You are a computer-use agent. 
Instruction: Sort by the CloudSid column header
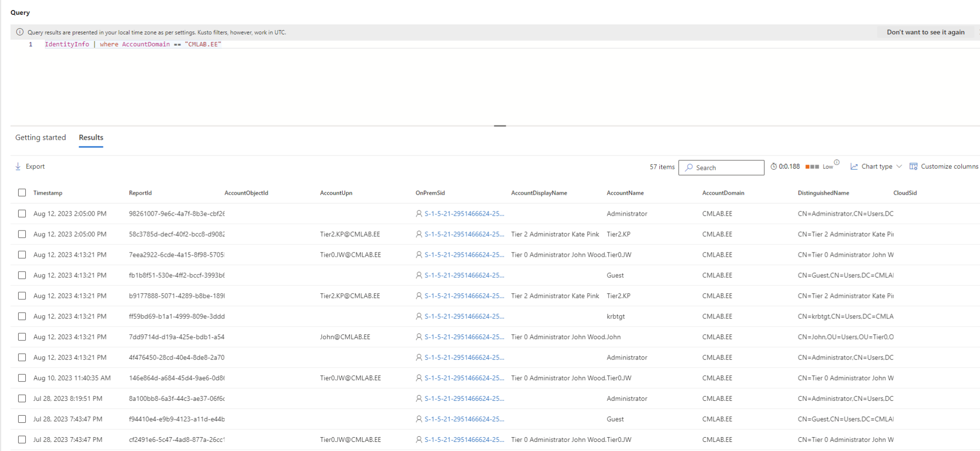click(x=905, y=193)
